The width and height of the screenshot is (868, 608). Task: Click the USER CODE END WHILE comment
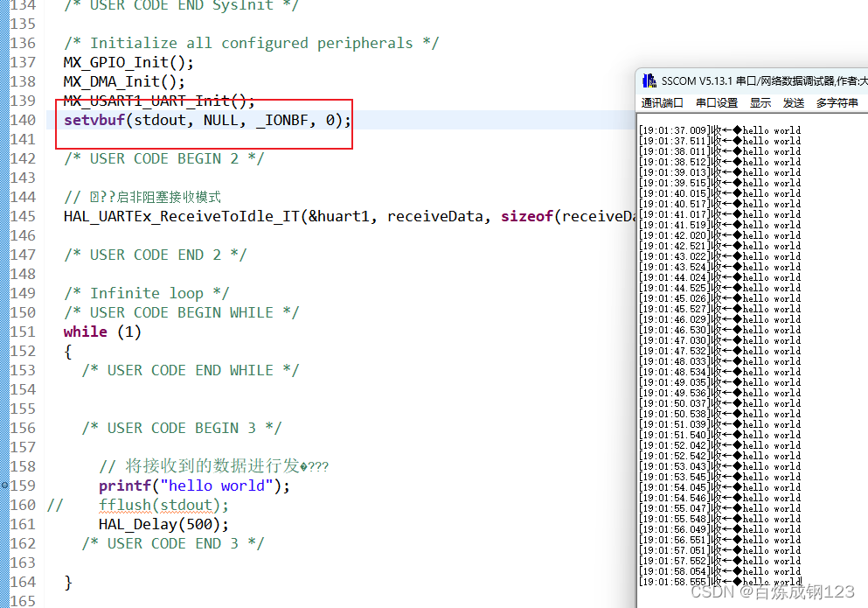(191, 370)
